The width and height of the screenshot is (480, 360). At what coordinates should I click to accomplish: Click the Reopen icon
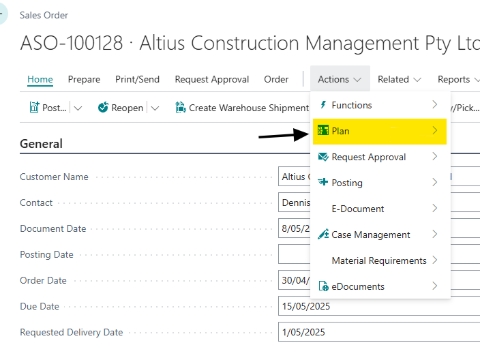(x=103, y=107)
